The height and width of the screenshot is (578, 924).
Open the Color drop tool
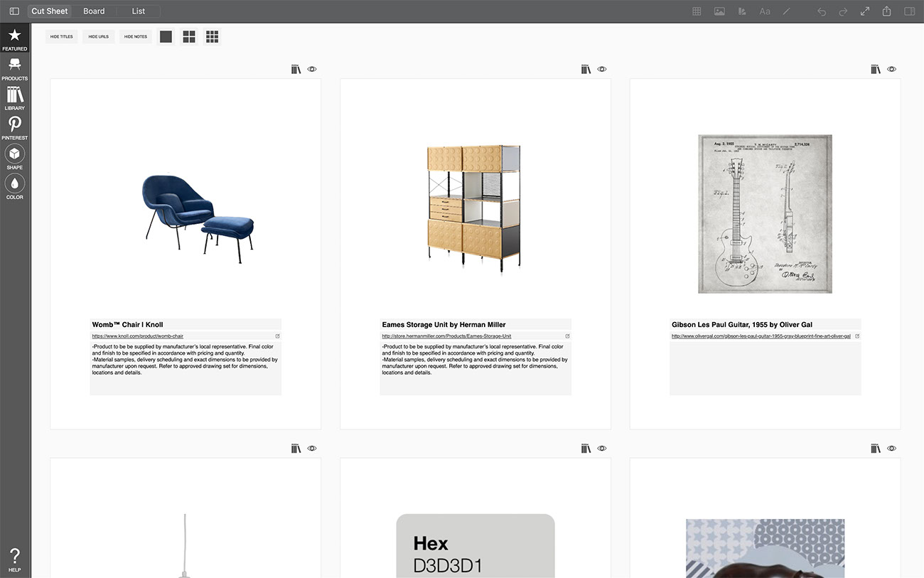click(14, 187)
